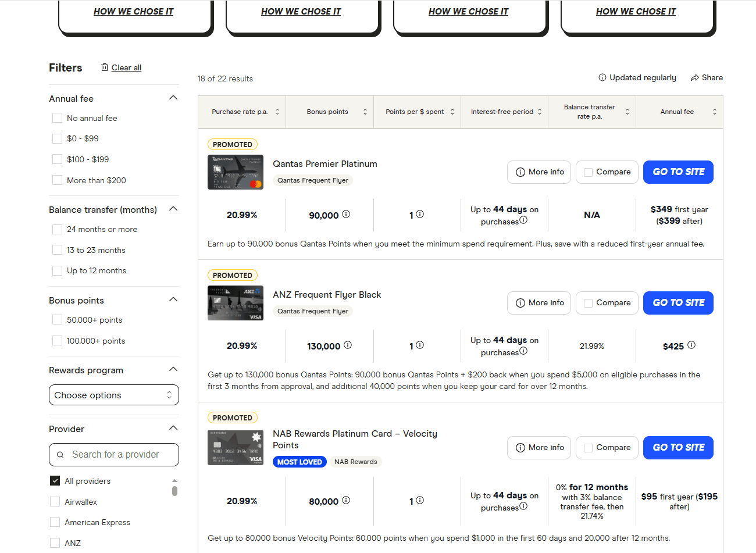Click info icon beside $425 annual fee
This screenshot has width=756, height=553.
tap(691, 345)
